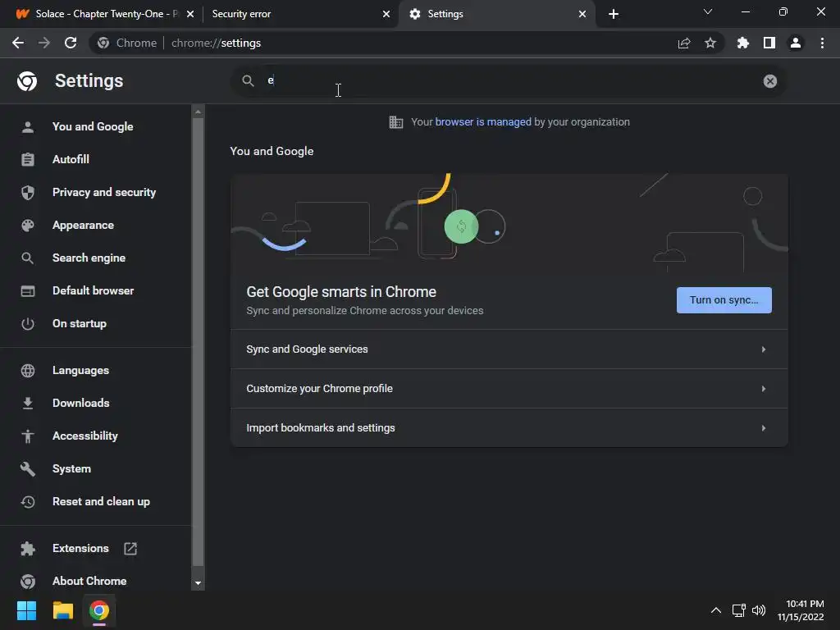Click the Chrome logo next to Settings title
Screen dimensions: 840x630
click(x=27, y=81)
